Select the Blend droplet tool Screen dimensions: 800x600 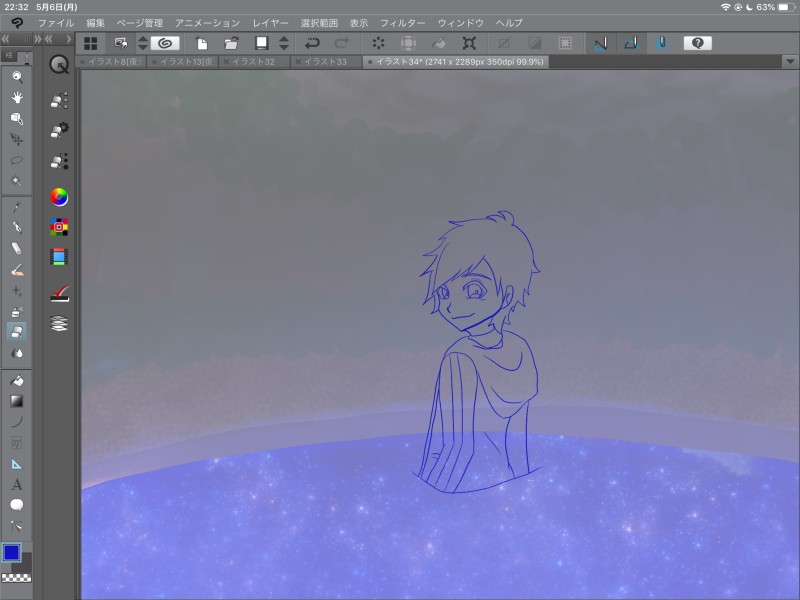(x=17, y=353)
